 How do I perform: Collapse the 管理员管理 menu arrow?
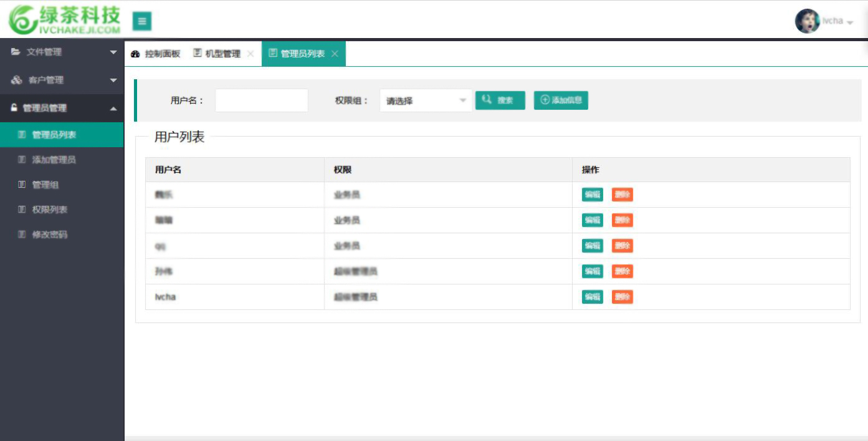(x=113, y=109)
